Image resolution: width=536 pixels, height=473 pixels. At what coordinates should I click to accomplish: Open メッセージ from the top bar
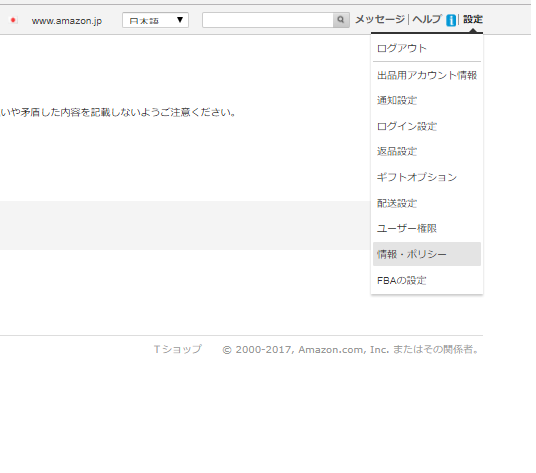pyautogui.click(x=380, y=19)
